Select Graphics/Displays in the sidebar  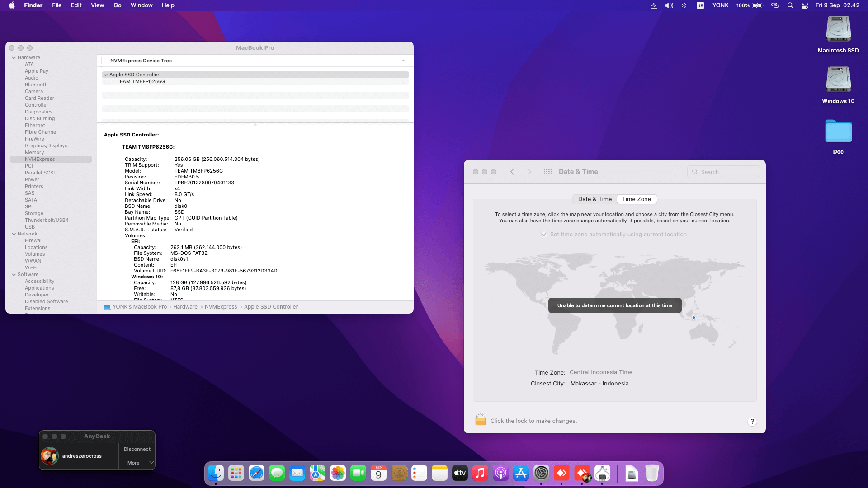coord(46,146)
